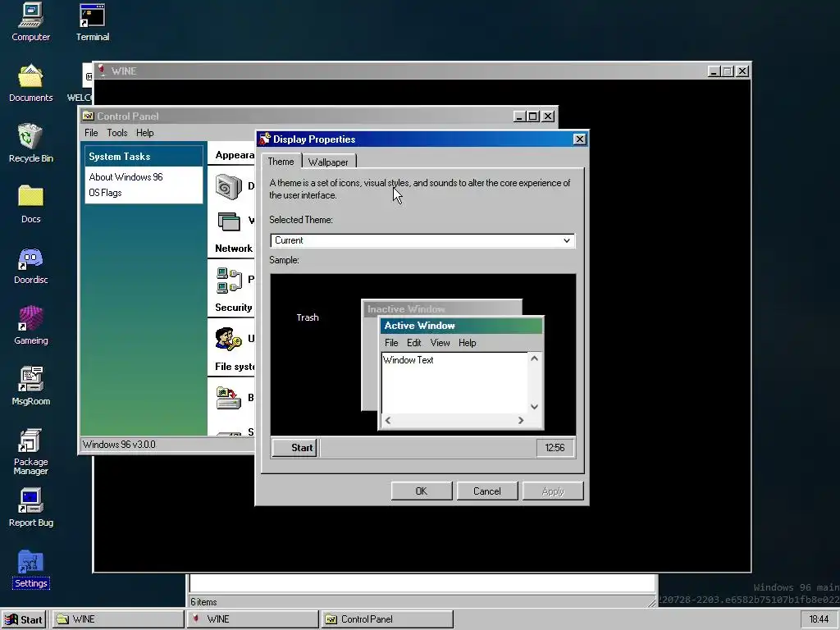Click About Windows 96 link
This screenshot has height=630, width=840.
tap(126, 177)
